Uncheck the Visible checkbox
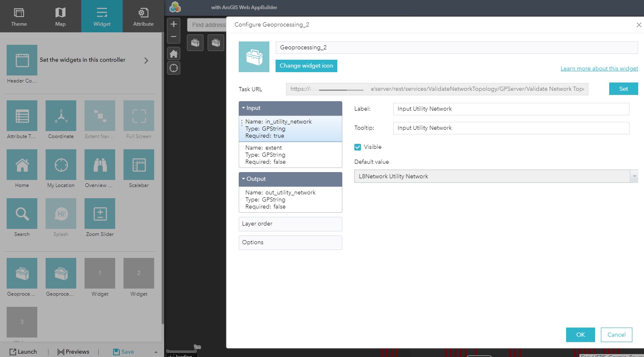 [357, 147]
